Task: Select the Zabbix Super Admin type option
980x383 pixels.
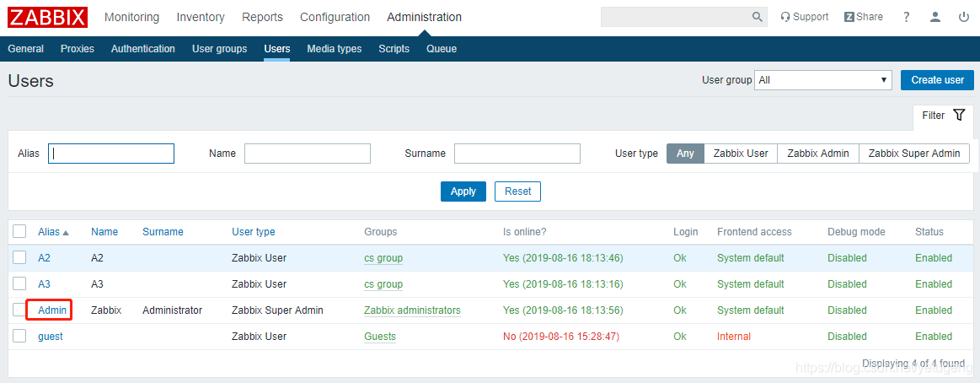Action: (914, 154)
